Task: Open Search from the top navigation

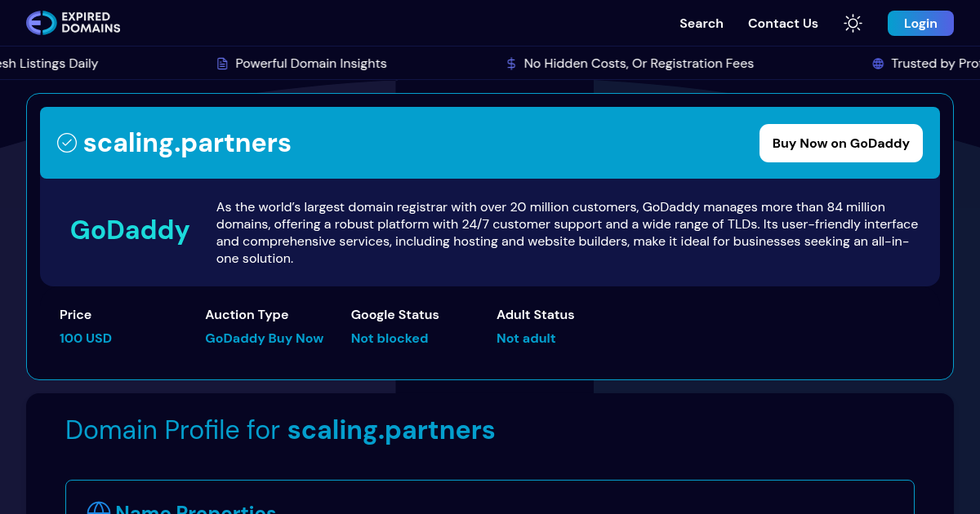Action: (701, 24)
